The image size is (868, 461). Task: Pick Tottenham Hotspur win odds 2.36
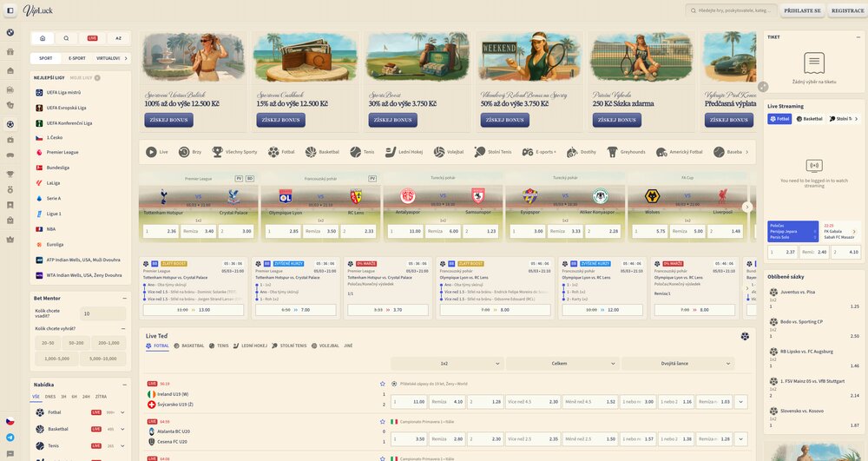161,231
